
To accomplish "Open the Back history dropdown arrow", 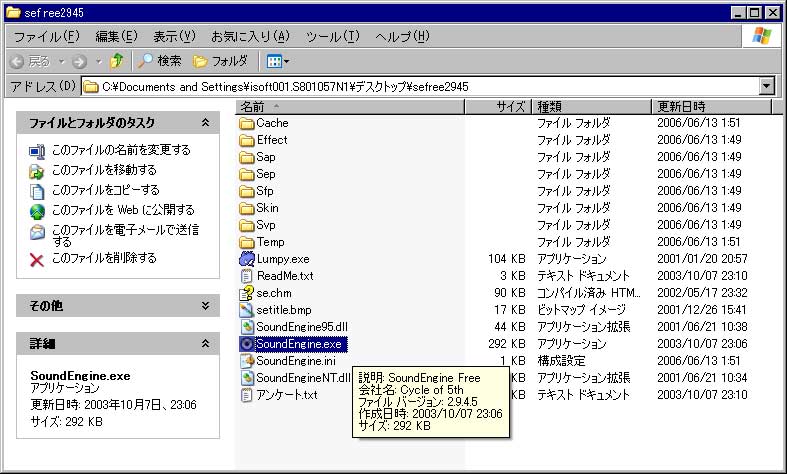I will 62,62.
